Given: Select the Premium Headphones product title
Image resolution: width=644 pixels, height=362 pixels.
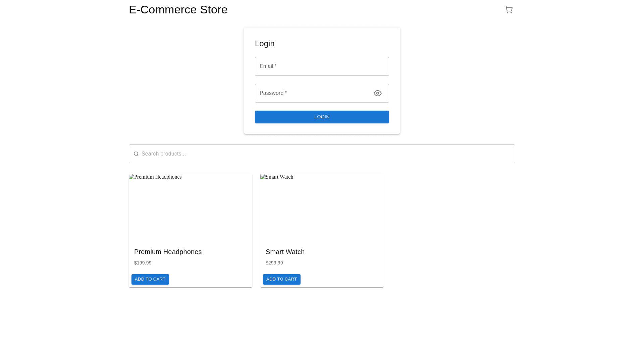Looking at the screenshot, I should tap(168, 252).
